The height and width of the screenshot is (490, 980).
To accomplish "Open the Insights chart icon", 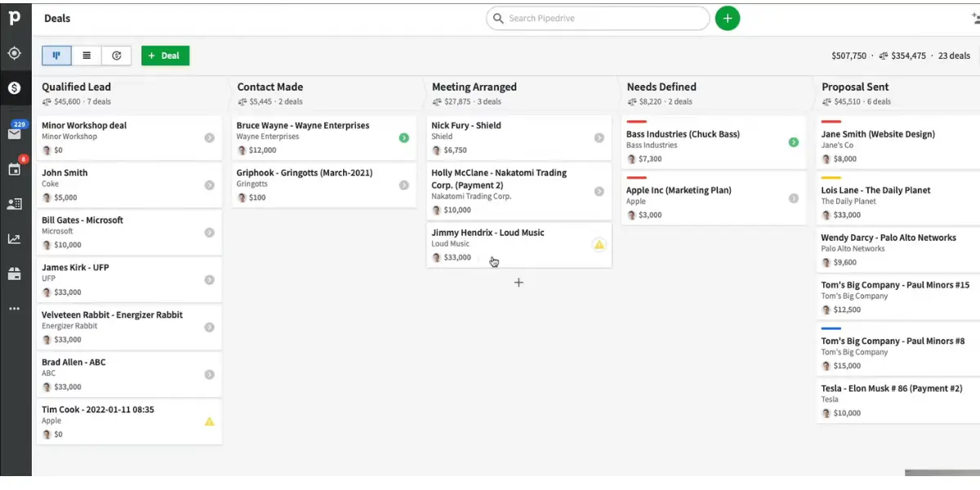I will click(x=15, y=239).
